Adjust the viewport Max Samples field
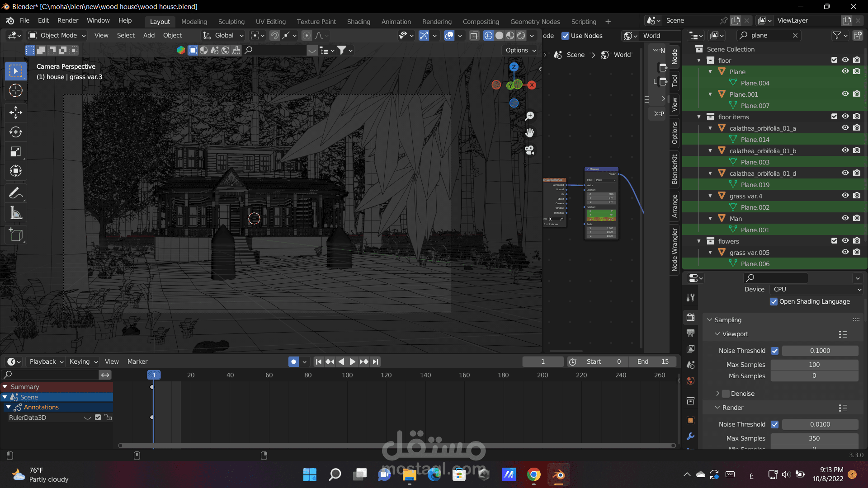 pos(814,365)
